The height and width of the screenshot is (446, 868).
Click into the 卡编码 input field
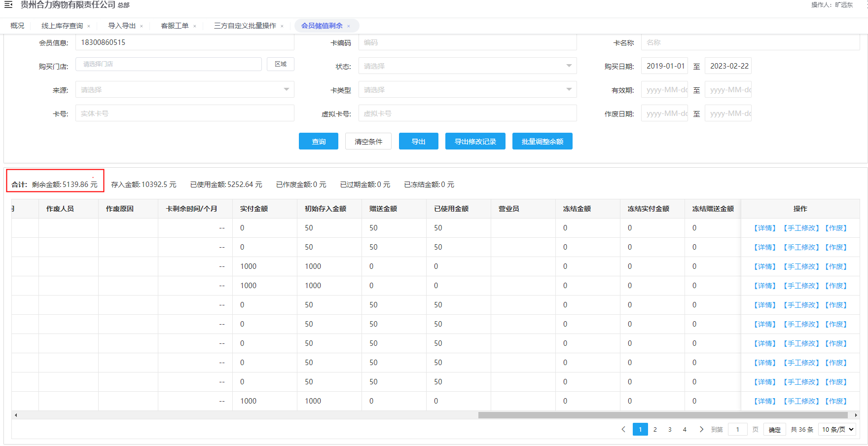[467, 42]
